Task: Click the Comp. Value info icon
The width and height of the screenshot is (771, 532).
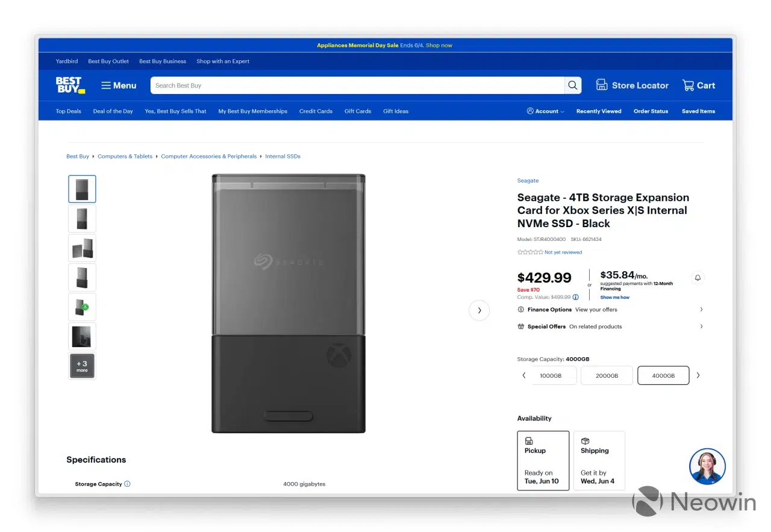Action: [576, 297]
